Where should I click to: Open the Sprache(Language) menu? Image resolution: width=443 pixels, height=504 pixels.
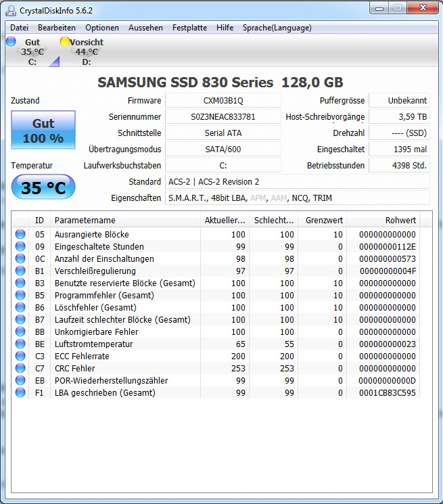click(277, 28)
